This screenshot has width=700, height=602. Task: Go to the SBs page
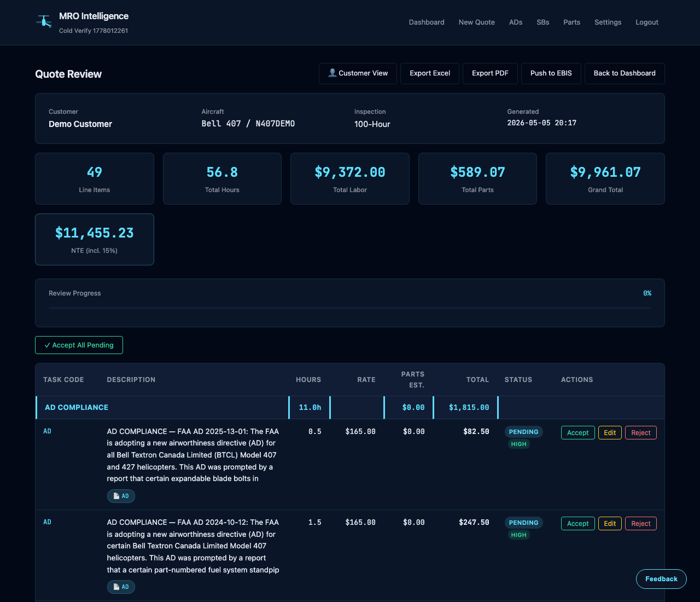[x=543, y=22]
